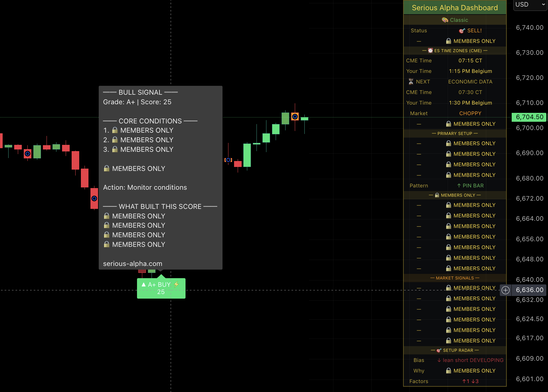Click the green A+ BUY 25 signal button
Image resolution: width=548 pixels, height=392 pixels.
tap(161, 288)
